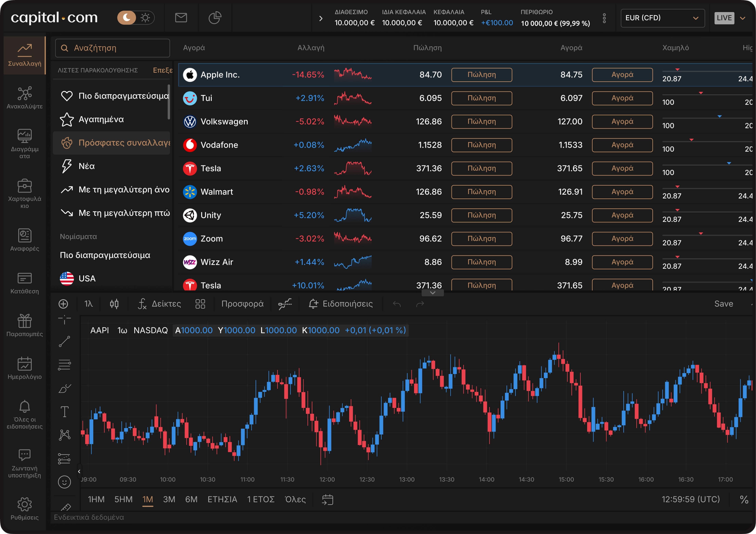Toggle the percent scale button
Screen dimensions: 756x534
point(744,499)
